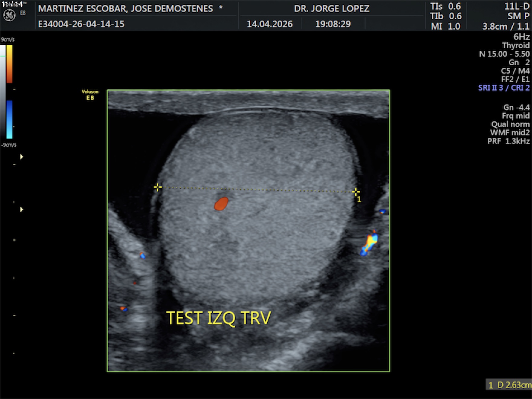Click the Voluson E8 label beside image
Image resolution: width=532 pixels, height=399 pixels.
pyautogui.click(x=90, y=95)
